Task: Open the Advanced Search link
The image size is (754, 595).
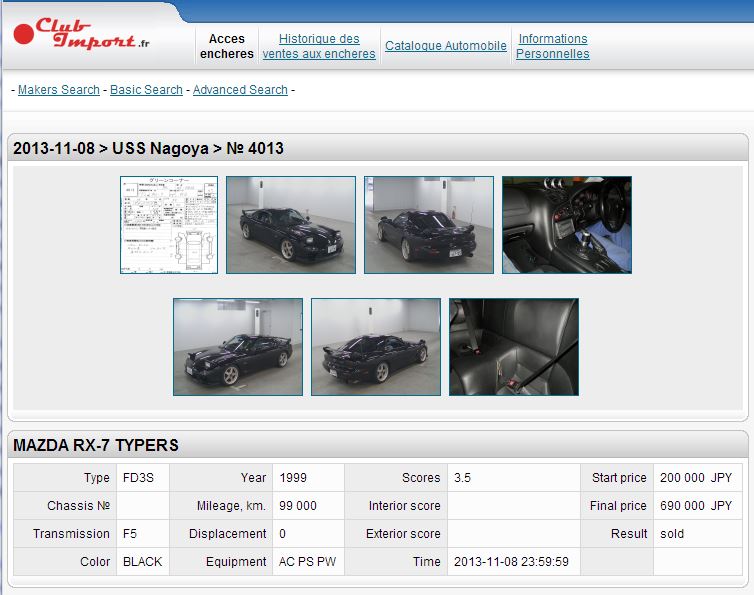Action: [240, 90]
